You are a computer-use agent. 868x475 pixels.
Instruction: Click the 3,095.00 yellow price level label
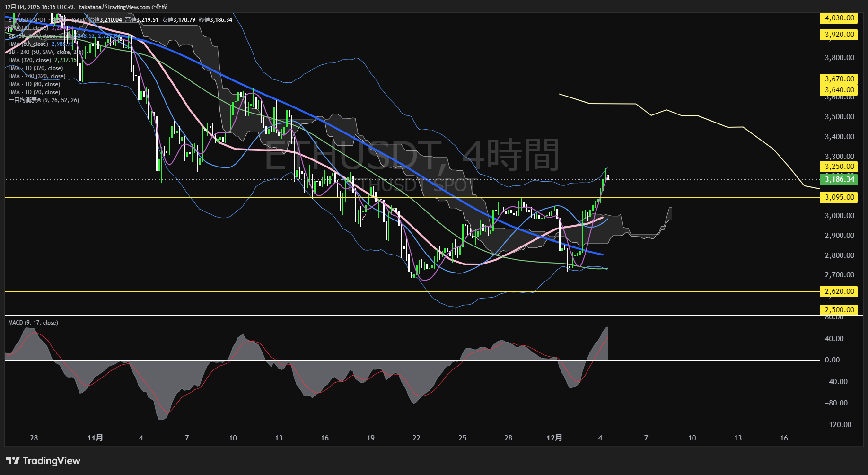click(x=839, y=197)
